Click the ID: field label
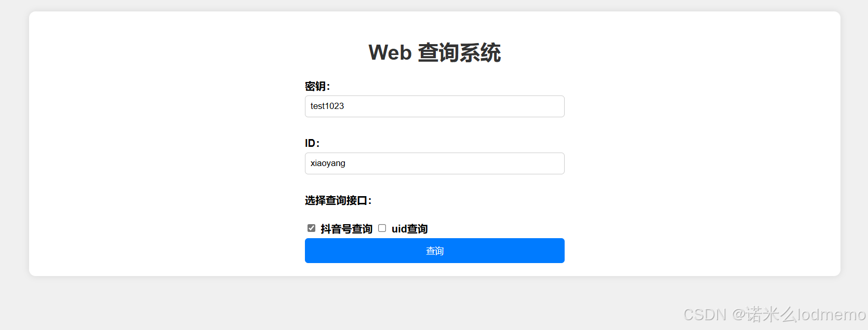 (x=312, y=143)
